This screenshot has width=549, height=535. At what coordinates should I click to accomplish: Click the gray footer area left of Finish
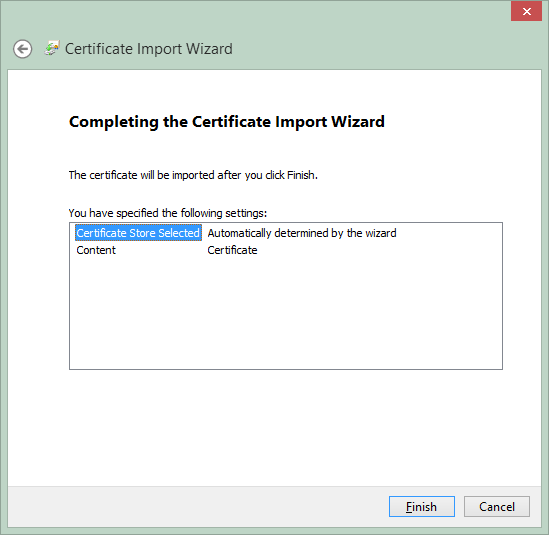(x=196, y=506)
